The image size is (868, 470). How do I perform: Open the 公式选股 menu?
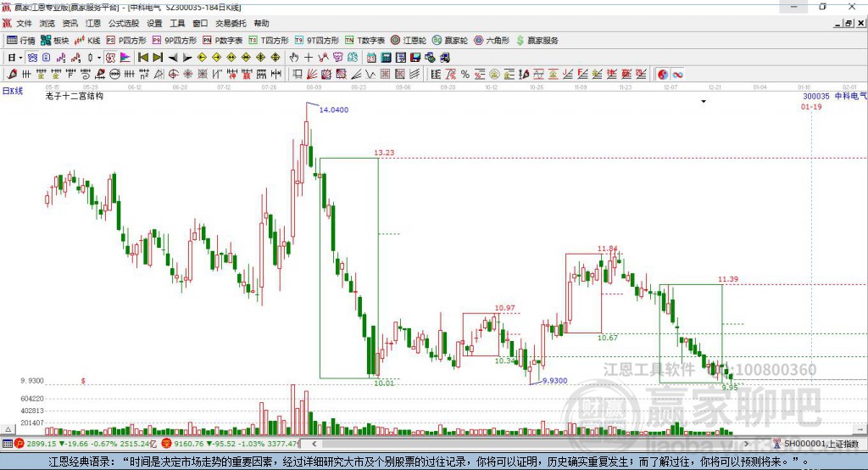124,23
